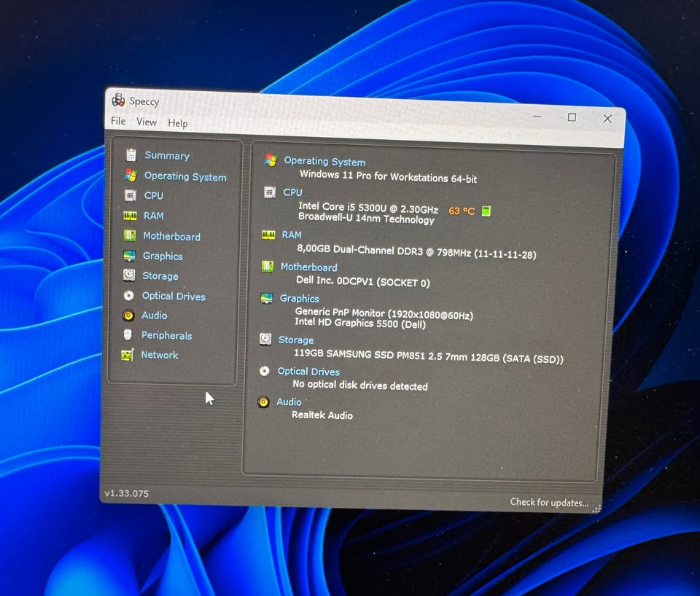Minimize the Speccy window
The height and width of the screenshot is (596, 700).
pos(537,116)
